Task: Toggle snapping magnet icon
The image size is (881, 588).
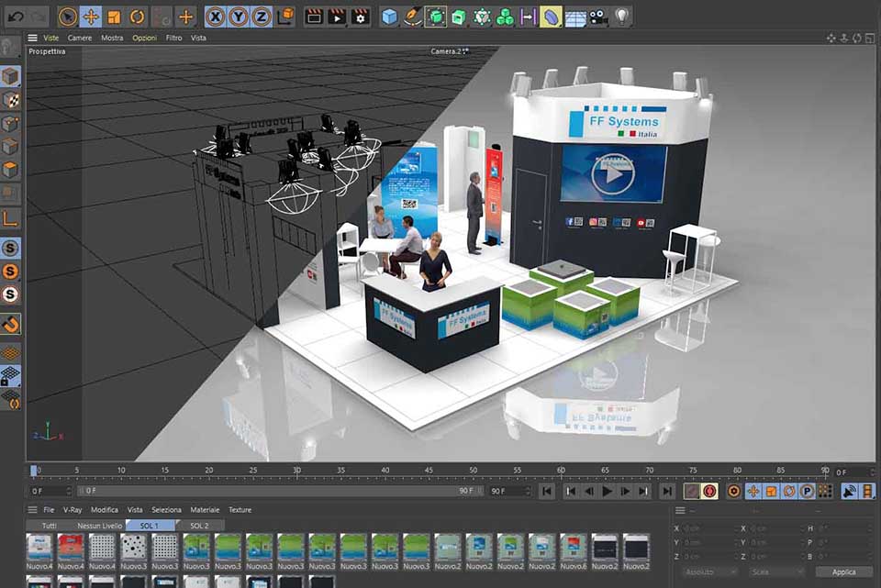Action: [10, 324]
